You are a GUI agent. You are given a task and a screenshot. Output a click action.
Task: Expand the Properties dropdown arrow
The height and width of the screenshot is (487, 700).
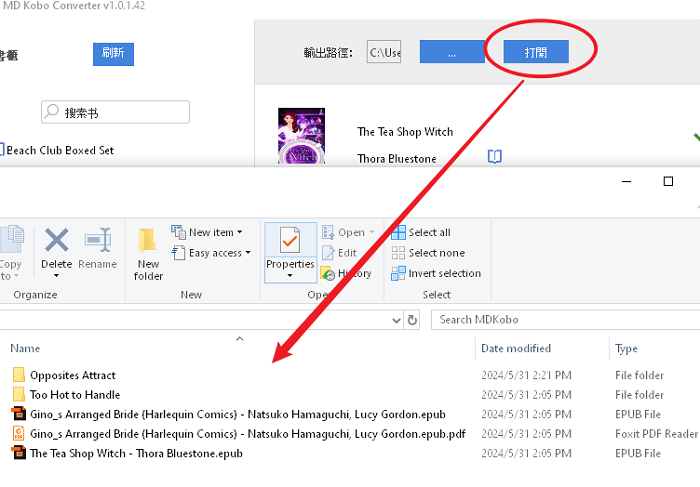click(290, 275)
